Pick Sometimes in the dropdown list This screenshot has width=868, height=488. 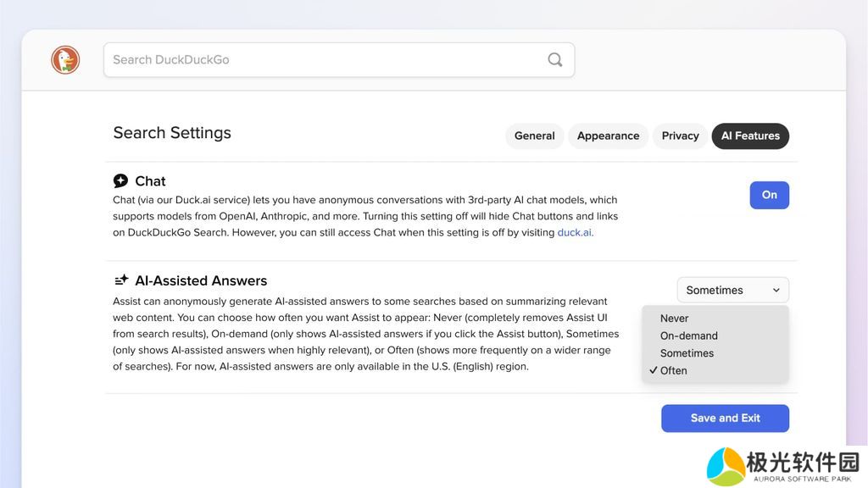[x=687, y=353]
